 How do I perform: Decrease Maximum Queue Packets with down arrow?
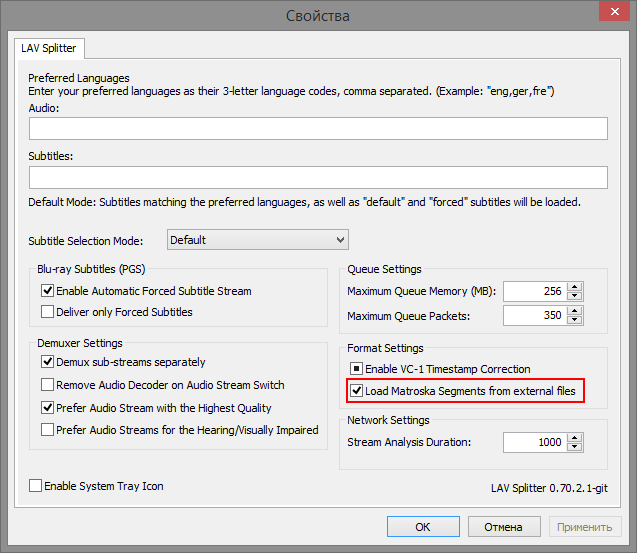tap(574, 321)
